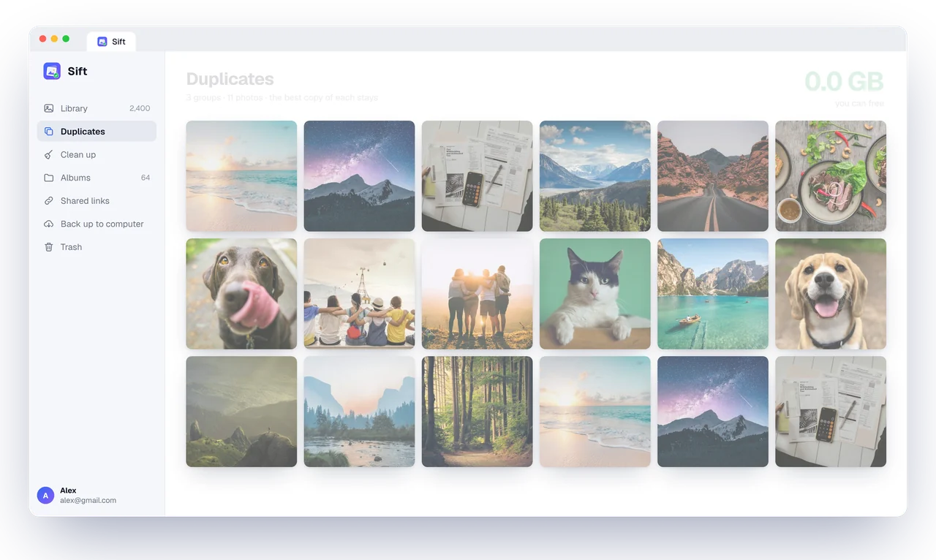Select the turquoise lake with boat photo
Viewport: 936px width, 560px height.
coord(713,294)
